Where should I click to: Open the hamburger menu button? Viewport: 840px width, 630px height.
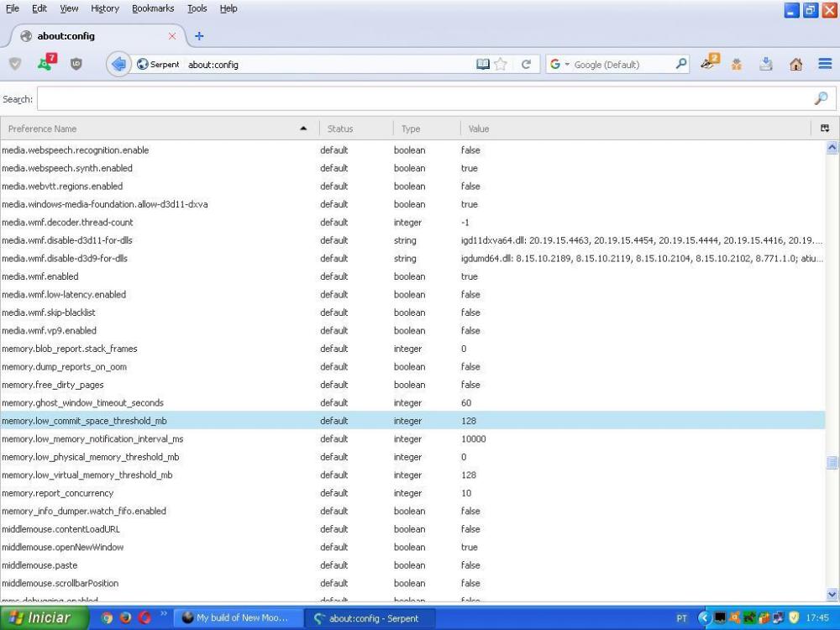pos(824,64)
